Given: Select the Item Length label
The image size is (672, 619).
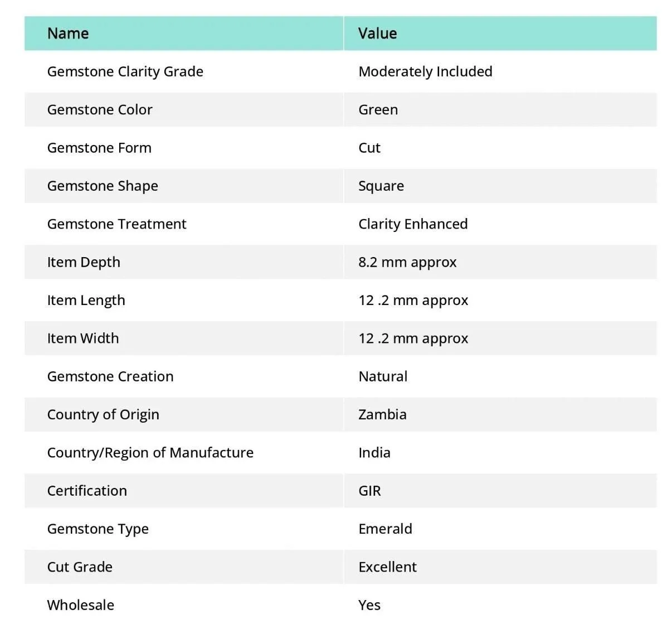Looking at the screenshot, I should coord(86,301).
